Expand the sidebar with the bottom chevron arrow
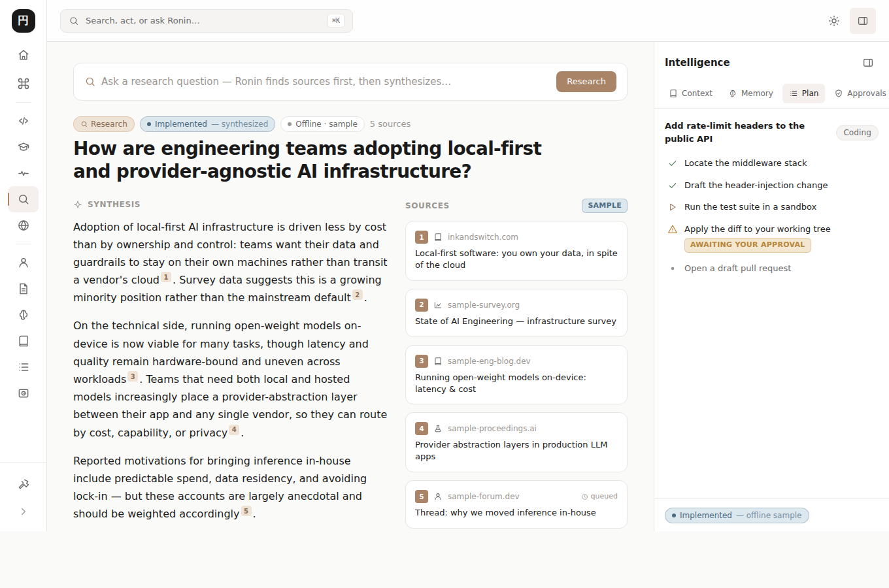The image size is (889, 588). [x=24, y=512]
